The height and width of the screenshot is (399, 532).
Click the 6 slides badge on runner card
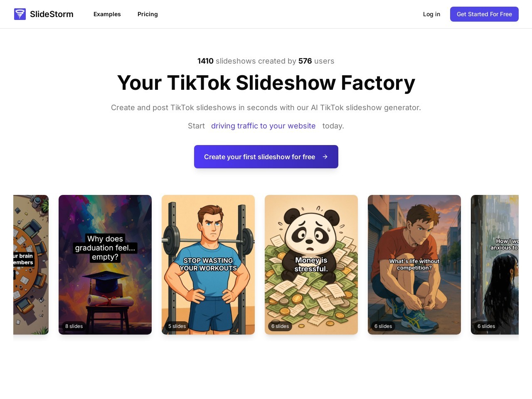tap(383, 326)
